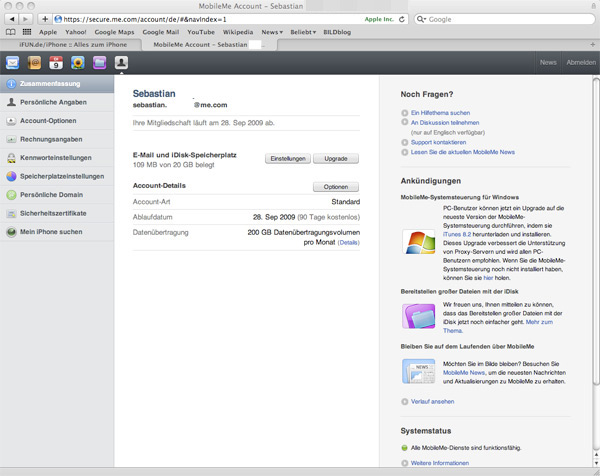Switch to MobileMe Account tab
The image size is (600, 476).
point(209,45)
